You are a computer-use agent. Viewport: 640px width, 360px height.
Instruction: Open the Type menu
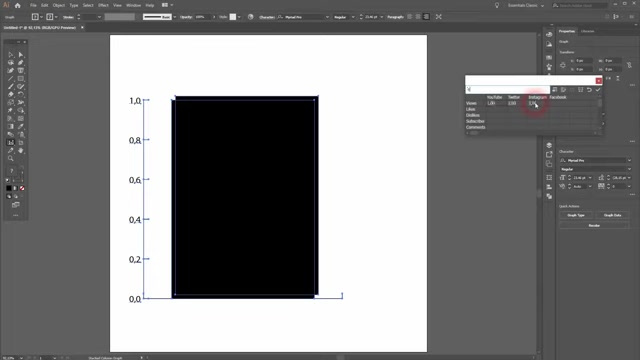pos(73,5)
